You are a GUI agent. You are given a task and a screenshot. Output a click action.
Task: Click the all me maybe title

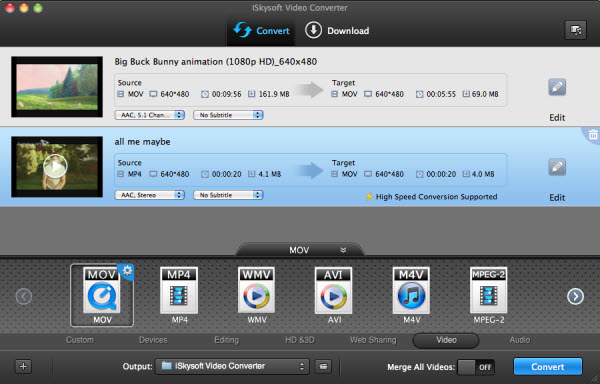pos(142,142)
